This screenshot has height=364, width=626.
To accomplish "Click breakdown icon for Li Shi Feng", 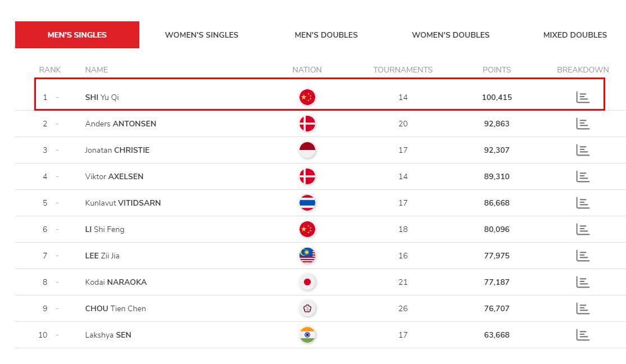I will coord(583,229).
